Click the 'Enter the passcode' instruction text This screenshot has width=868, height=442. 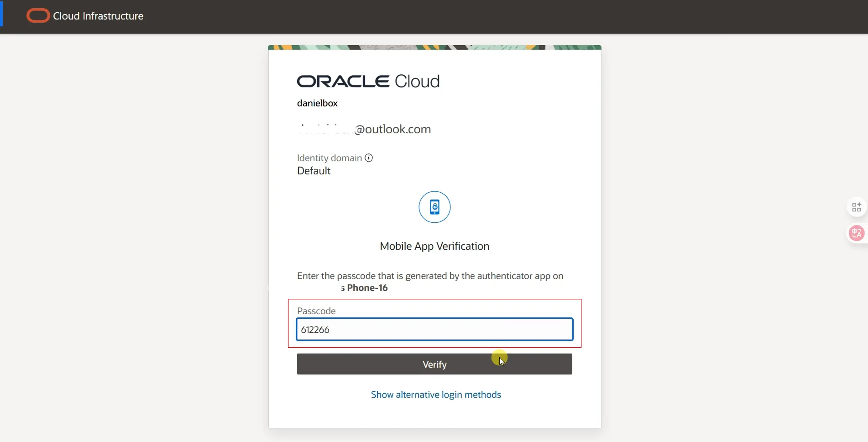(x=430, y=276)
